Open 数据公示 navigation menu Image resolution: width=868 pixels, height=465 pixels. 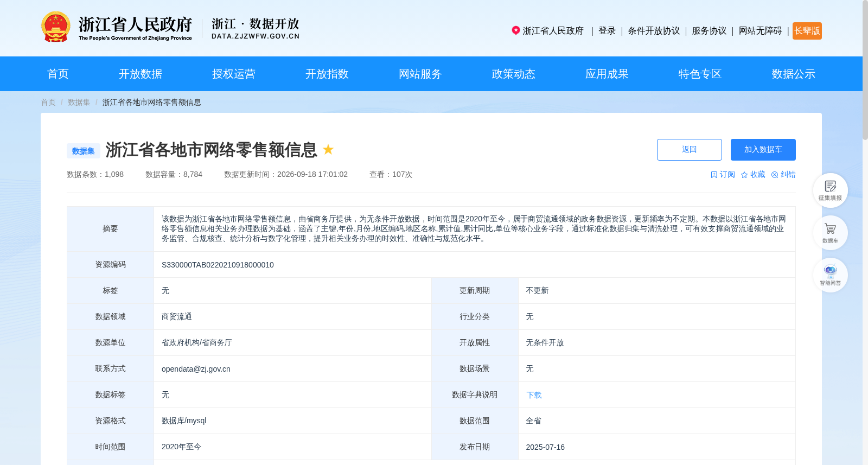(x=794, y=74)
